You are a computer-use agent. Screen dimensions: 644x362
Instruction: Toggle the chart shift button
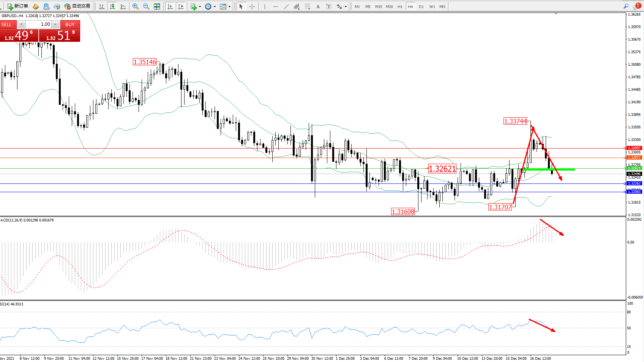click(x=181, y=6)
